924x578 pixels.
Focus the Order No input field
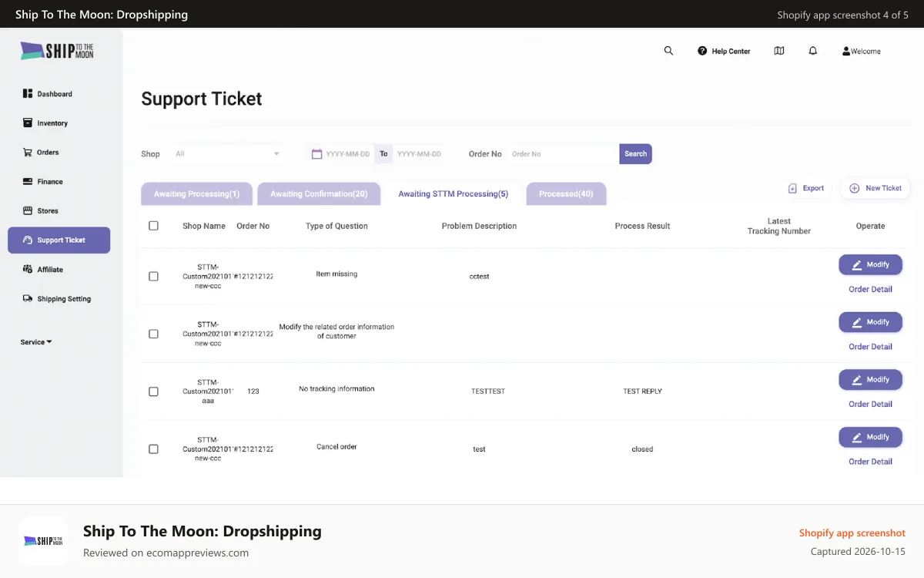point(563,154)
